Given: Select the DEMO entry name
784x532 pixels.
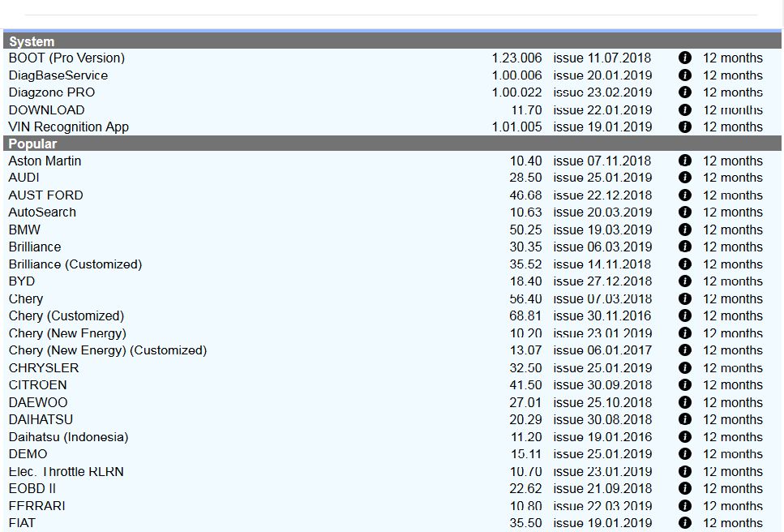Looking at the screenshot, I should tap(28, 453).
